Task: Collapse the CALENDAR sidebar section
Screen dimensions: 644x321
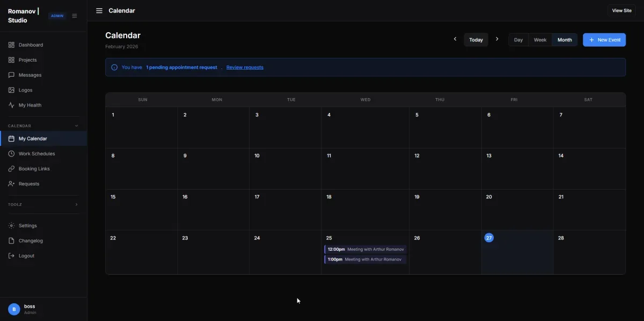Action: tap(76, 126)
